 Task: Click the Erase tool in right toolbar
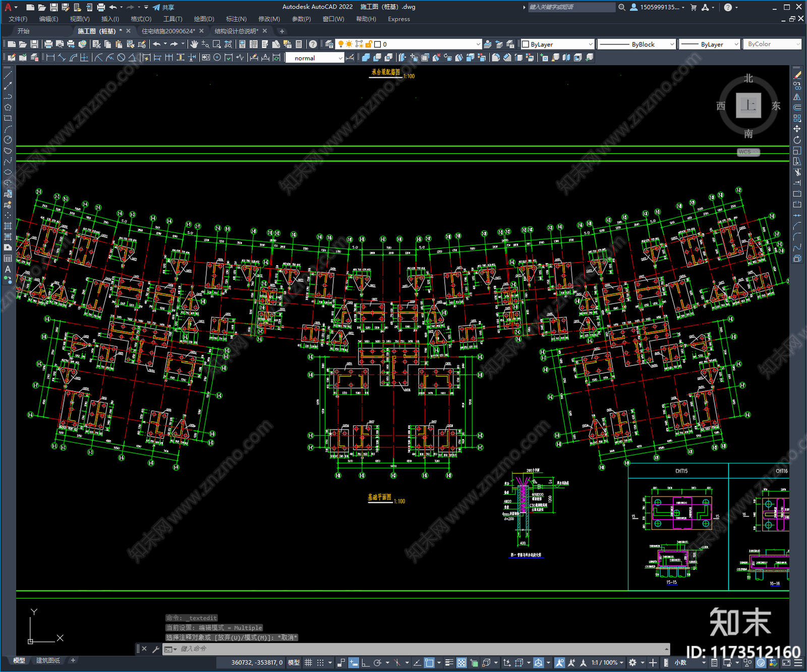(x=797, y=75)
